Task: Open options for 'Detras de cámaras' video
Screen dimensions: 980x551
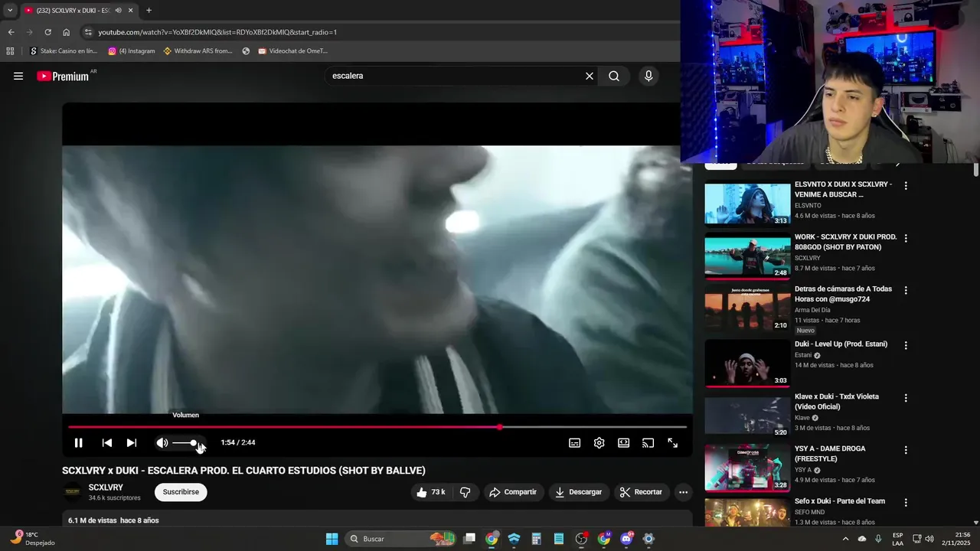Action: click(x=906, y=291)
